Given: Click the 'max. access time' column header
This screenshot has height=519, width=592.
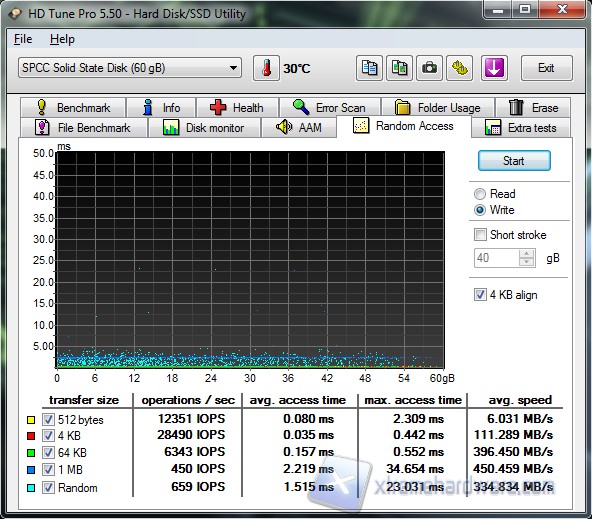Looking at the screenshot, I should click(413, 400).
